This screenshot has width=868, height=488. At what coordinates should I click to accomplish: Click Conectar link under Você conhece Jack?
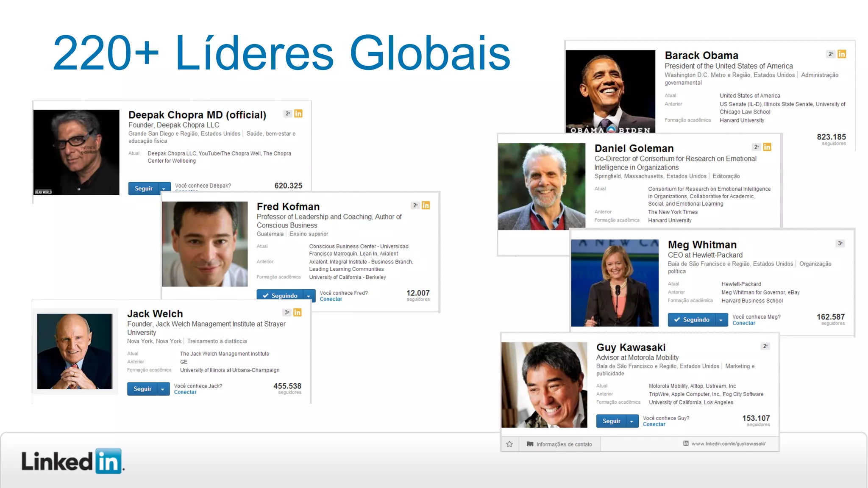pyautogui.click(x=185, y=392)
